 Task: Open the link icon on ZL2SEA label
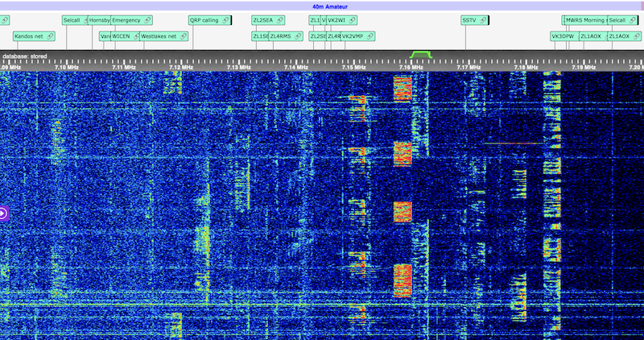pos(279,20)
